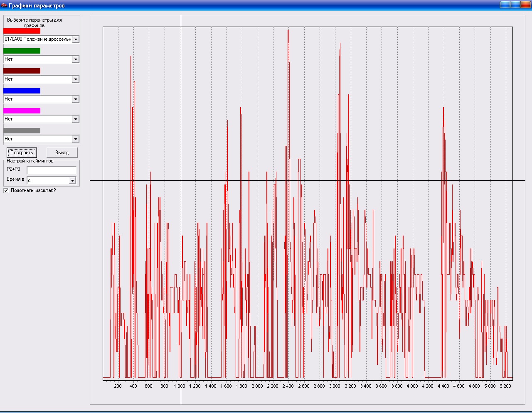This screenshot has width=532, height=413.
Task: Click the Выход button
Action: click(62, 152)
